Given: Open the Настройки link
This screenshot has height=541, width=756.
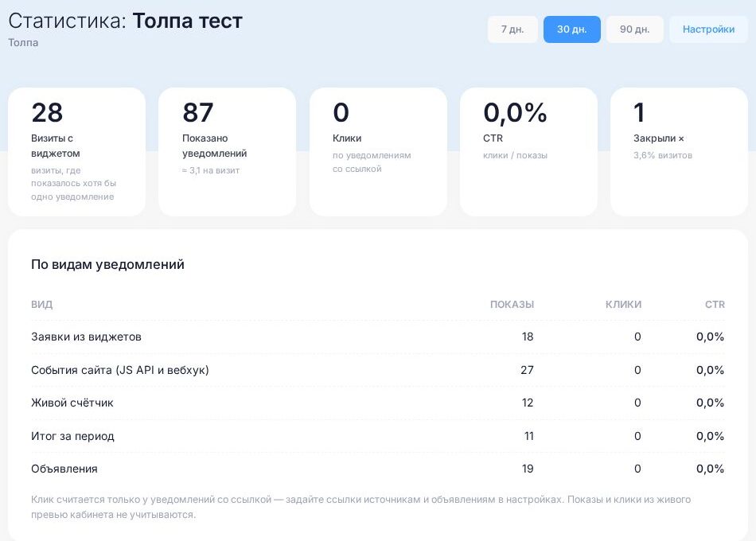Looking at the screenshot, I should coord(708,29).
